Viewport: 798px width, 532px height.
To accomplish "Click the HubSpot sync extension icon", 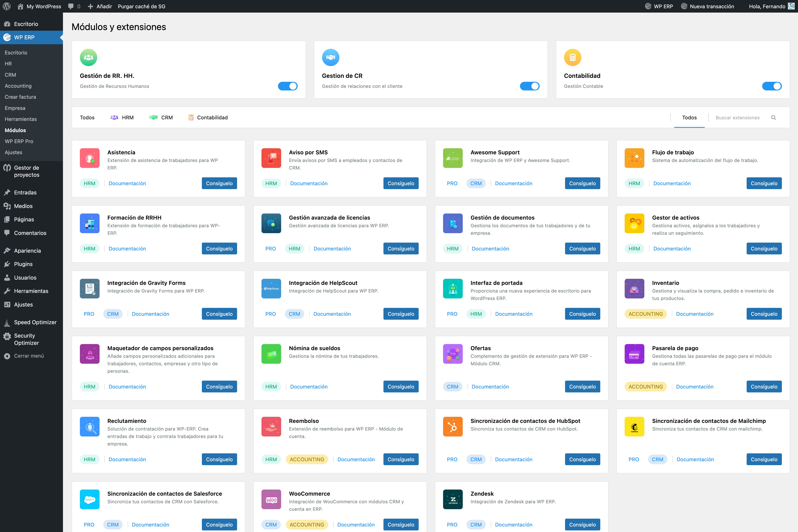I will pyautogui.click(x=453, y=426).
